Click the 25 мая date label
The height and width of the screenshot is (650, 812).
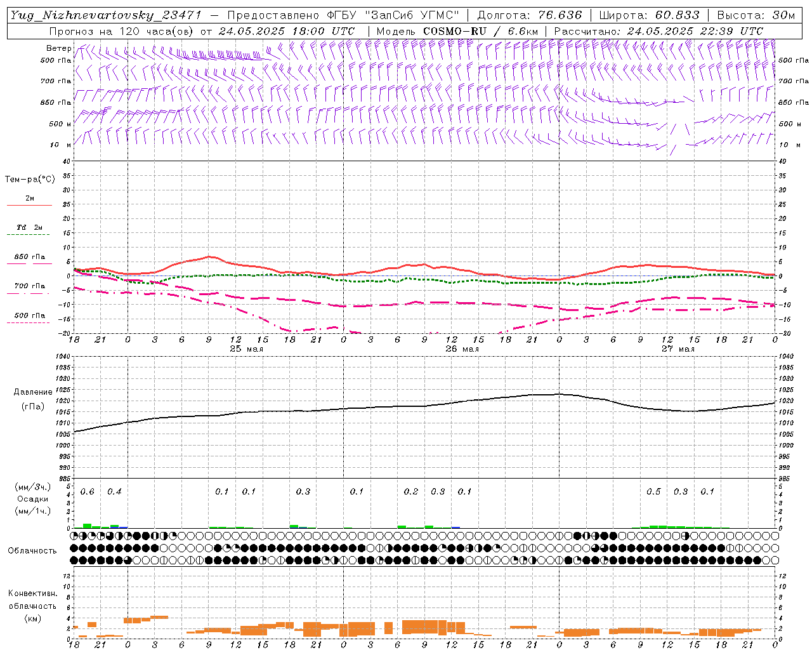(246, 349)
